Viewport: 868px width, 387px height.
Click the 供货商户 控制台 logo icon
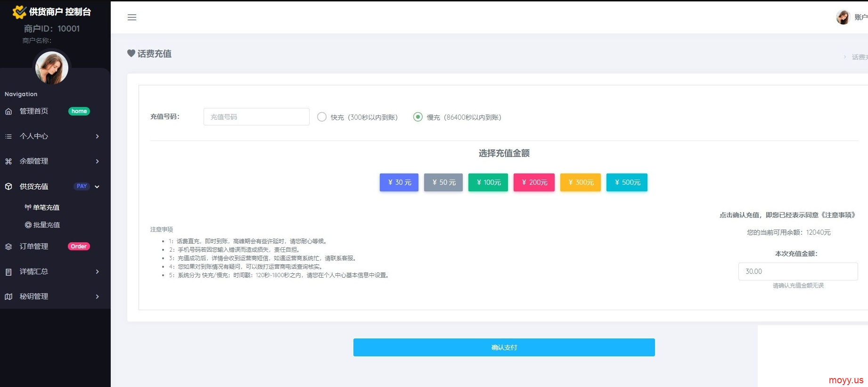pyautogui.click(x=19, y=12)
